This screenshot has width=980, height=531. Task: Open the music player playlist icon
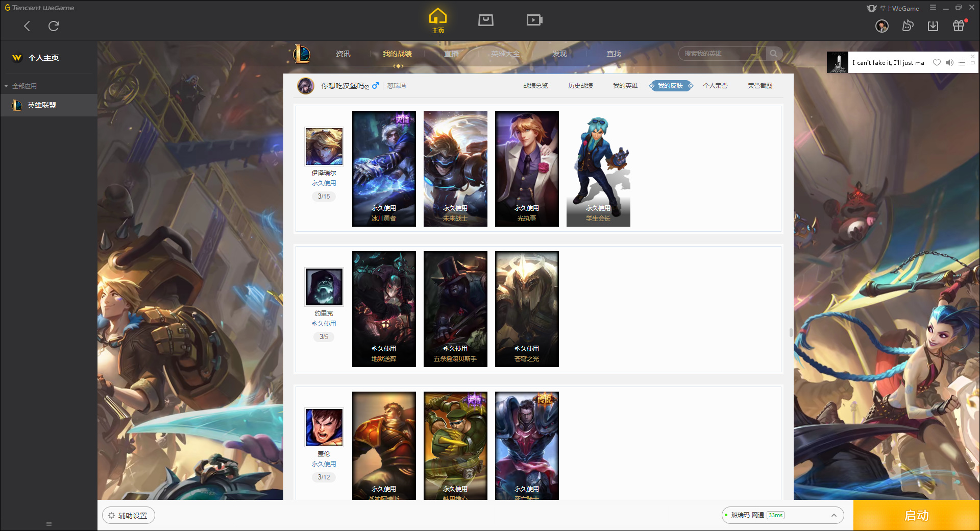pos(962,63)
